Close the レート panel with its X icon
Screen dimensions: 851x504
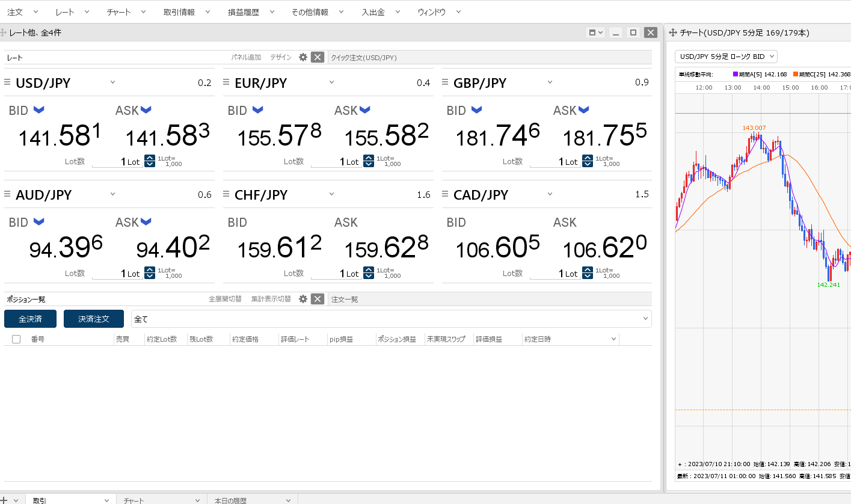pos(318,57)
